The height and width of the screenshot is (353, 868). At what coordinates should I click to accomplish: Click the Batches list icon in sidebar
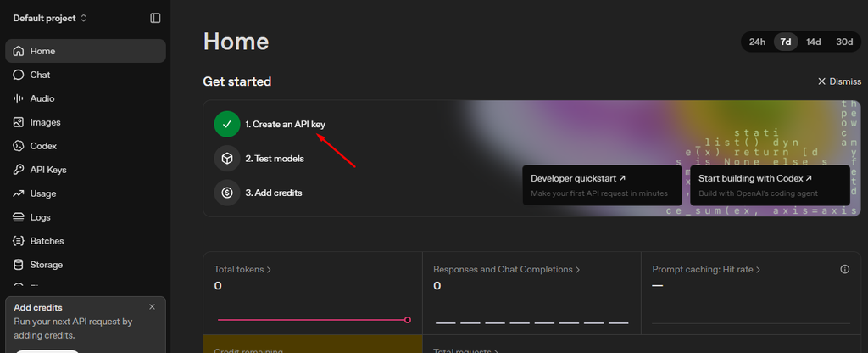(19, 241)
